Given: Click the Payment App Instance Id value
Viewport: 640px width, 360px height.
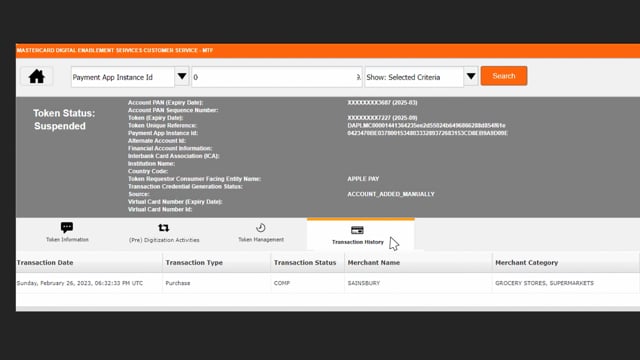Looking at the screenshot, I should [427, 133].
